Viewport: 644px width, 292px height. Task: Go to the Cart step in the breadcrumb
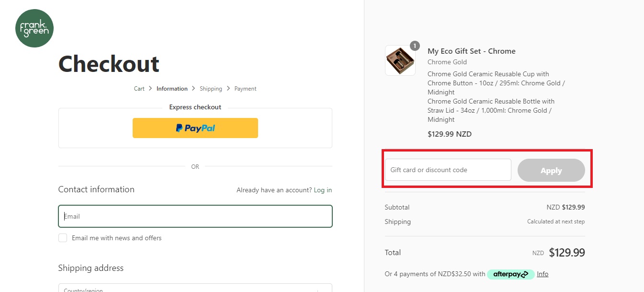click(139, 89)
